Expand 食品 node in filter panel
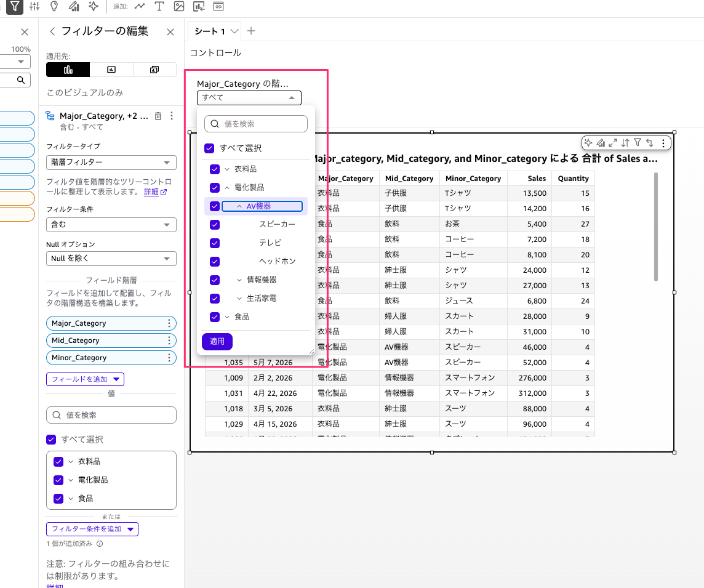The height and width of the screenshot is (588, 704). pos(71,499)
